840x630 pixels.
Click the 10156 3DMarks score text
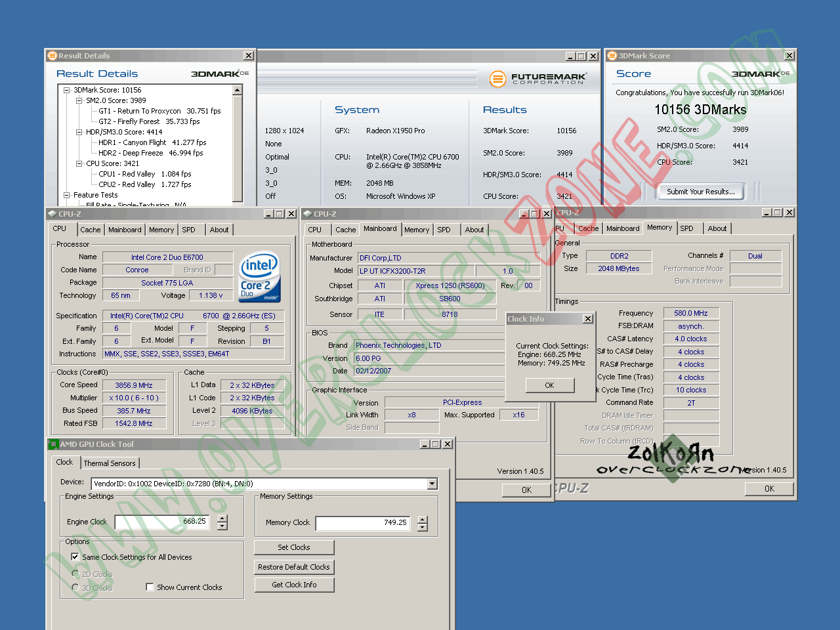[x=700, y=110]
